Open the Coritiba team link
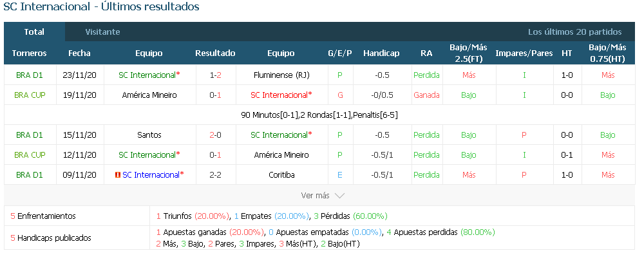644x253 pixels. pos(281,175)
